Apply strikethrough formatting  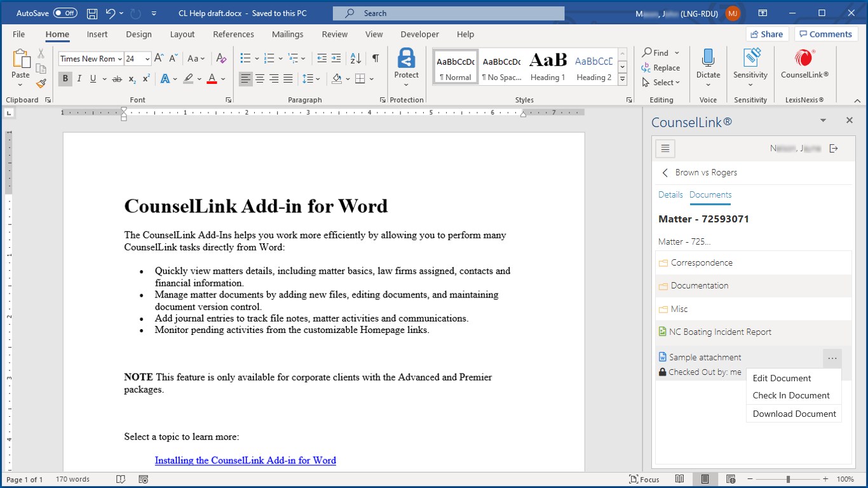117,79
